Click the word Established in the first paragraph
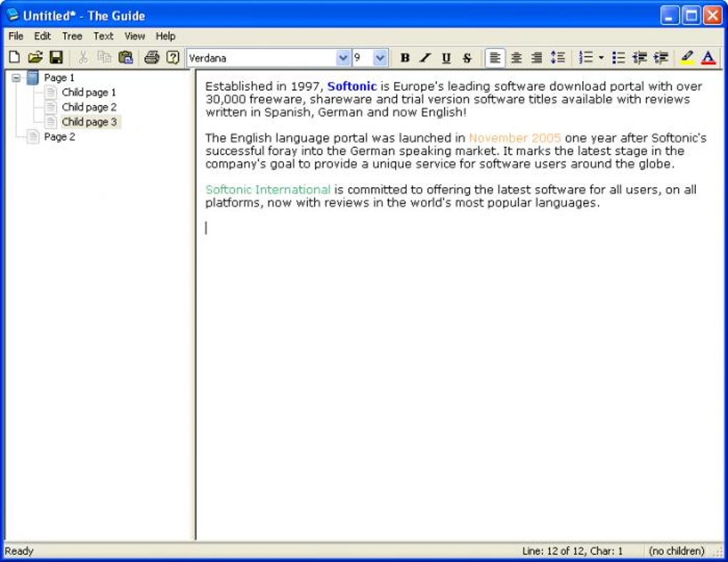This screenshot has width=728, height=562. tap(238, 86)
